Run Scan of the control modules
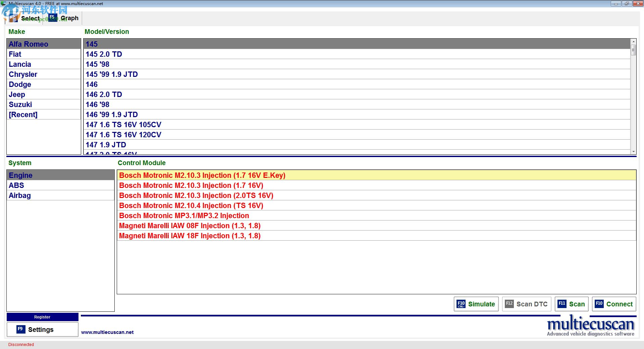The image size is (644, 349). point(571,304)
